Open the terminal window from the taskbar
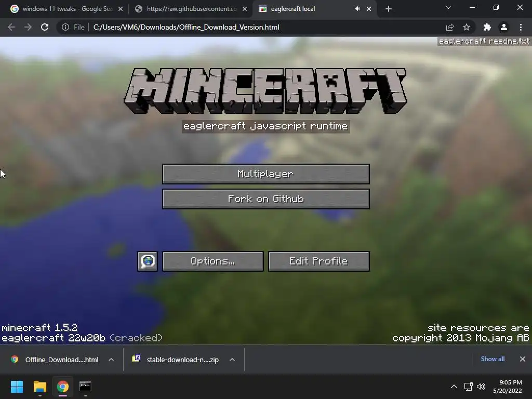 (86, 387)
